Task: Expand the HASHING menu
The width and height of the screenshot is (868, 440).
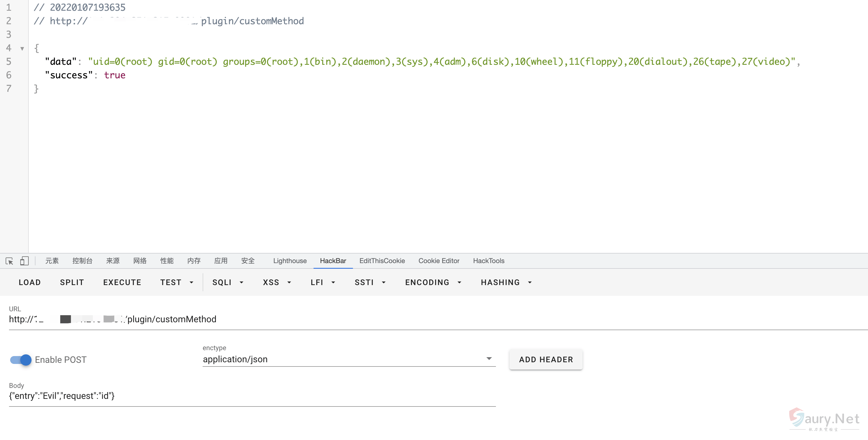Action: pos(506,283)
